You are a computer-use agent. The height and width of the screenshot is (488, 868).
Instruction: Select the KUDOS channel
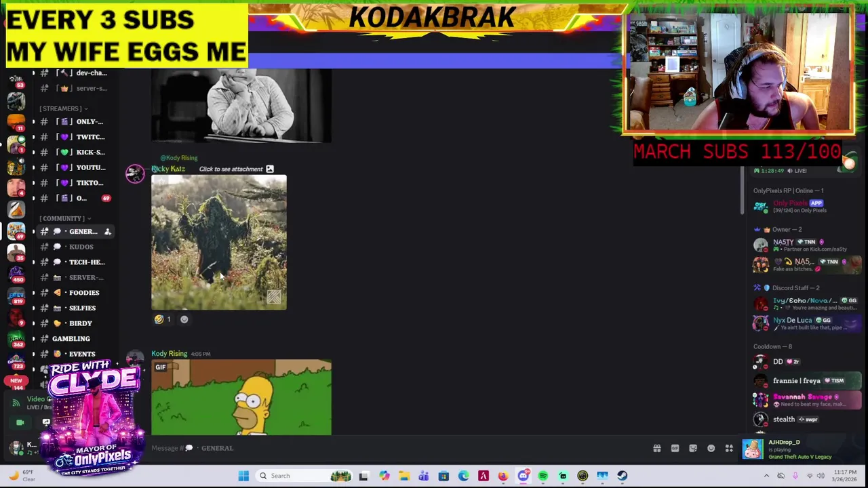pos(76,247)
